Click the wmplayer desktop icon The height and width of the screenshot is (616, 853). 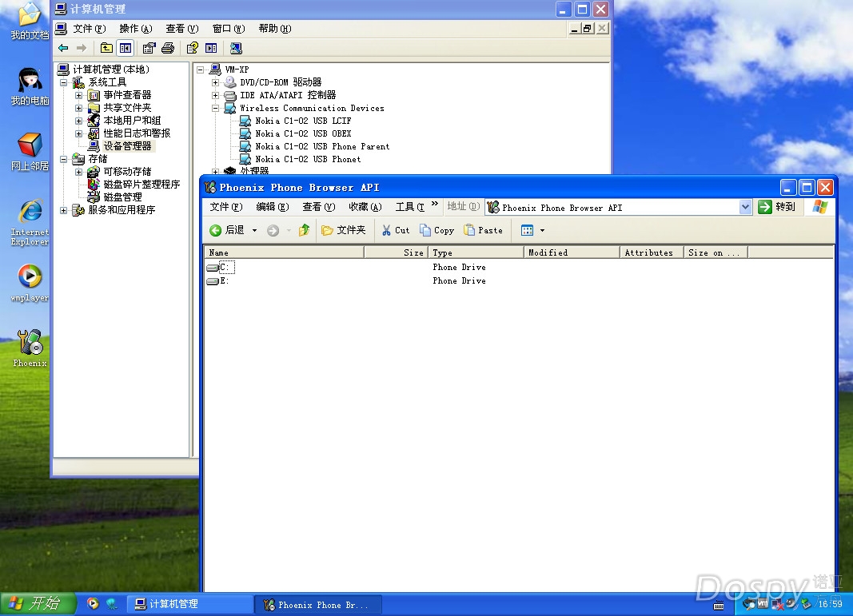tap(30, 283)
